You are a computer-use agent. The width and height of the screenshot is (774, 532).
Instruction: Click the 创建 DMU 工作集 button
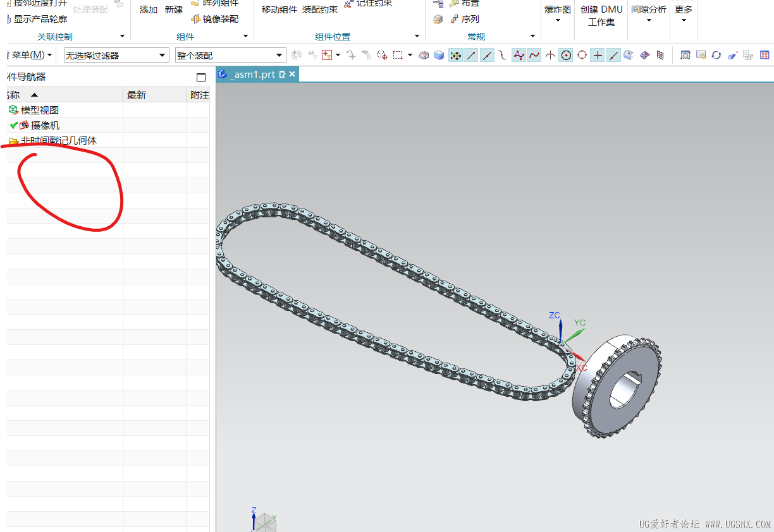coord(601,16)
